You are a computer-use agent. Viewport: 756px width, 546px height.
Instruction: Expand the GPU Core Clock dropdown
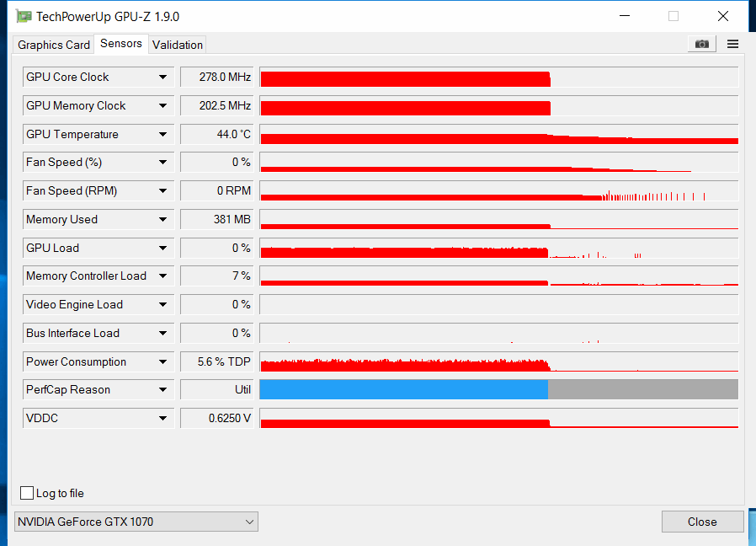pos(163,78)
